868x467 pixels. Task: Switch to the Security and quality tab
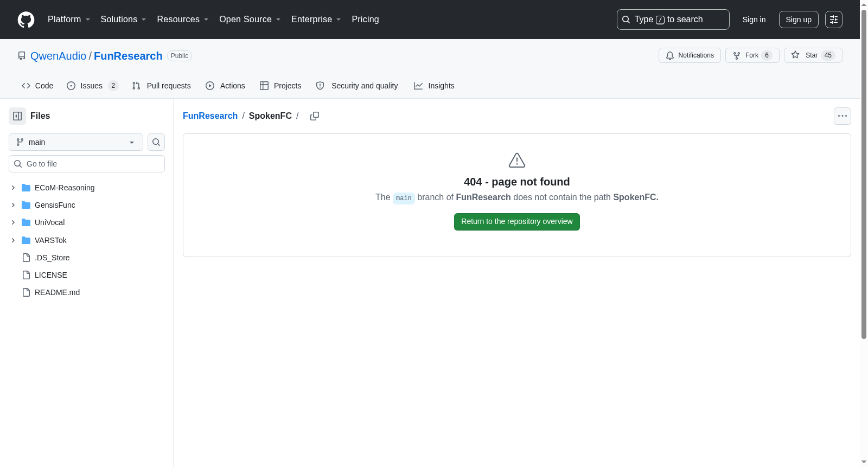click(x=357, y=86)
